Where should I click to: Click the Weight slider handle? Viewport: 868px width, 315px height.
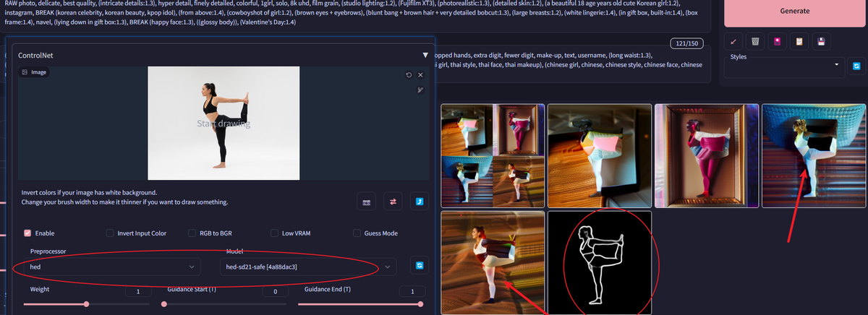pos(87,304)
